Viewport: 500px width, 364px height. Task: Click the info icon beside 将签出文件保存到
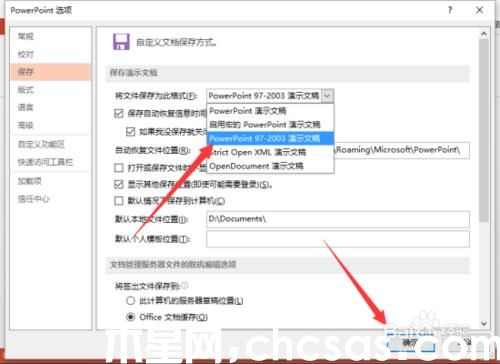(x=185, y=285)
